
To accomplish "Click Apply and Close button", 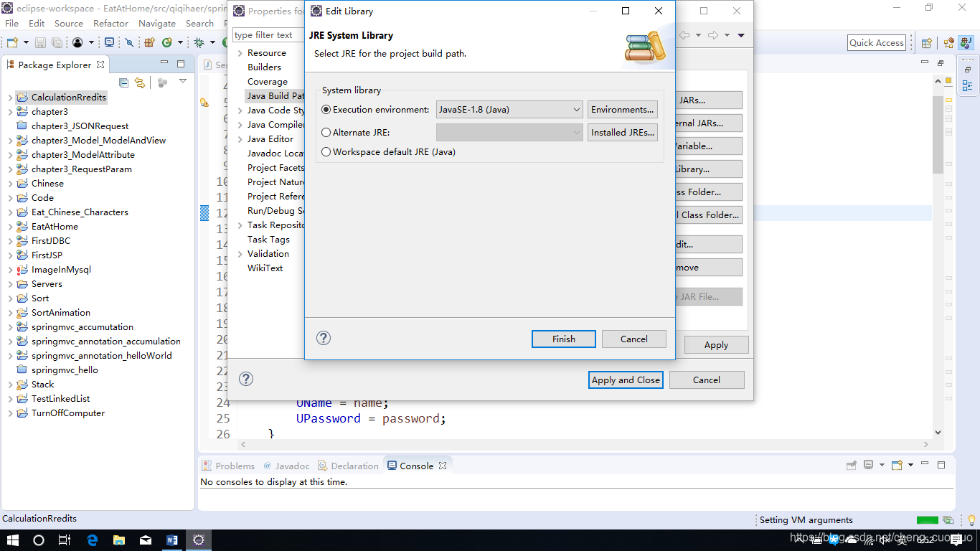I will pyautogui.click(x=626, y=380).
